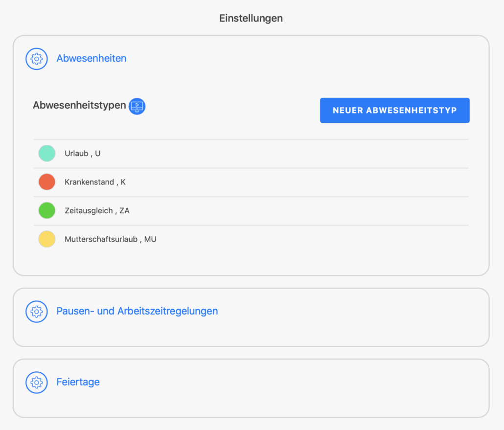Image resolution: width=504 pixels, height=430 pixels.
Task: Click the Abwesenheitstypen heading text
Action: tap(79, 105)
